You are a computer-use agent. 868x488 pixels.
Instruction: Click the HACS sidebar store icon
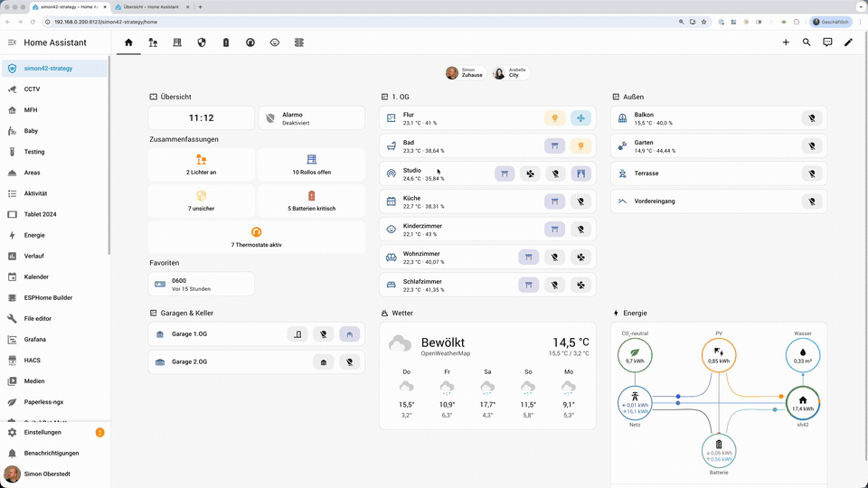12,361
